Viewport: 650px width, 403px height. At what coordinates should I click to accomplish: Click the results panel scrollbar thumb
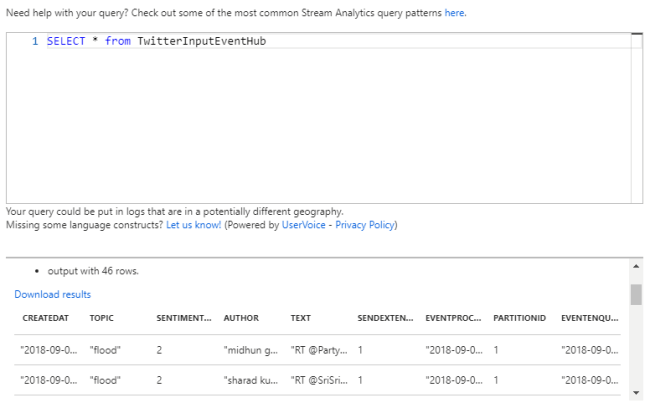(636, 293)
